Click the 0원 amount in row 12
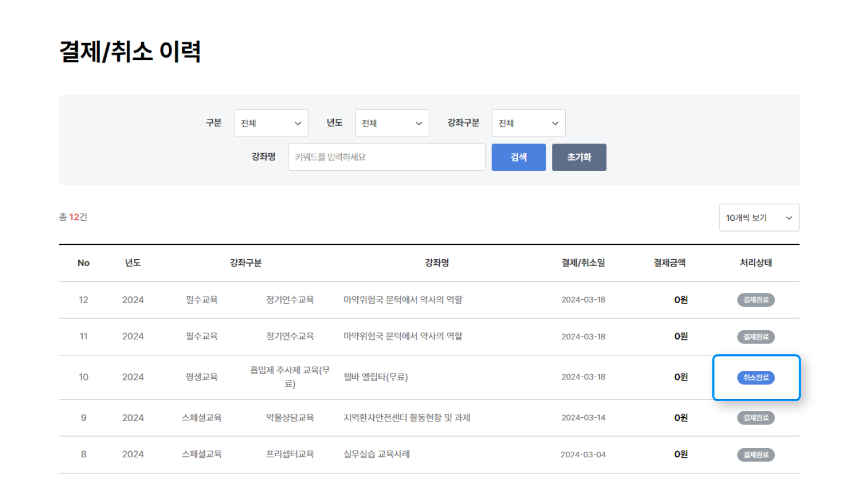The image size is (868, 477). pos(681,300)
